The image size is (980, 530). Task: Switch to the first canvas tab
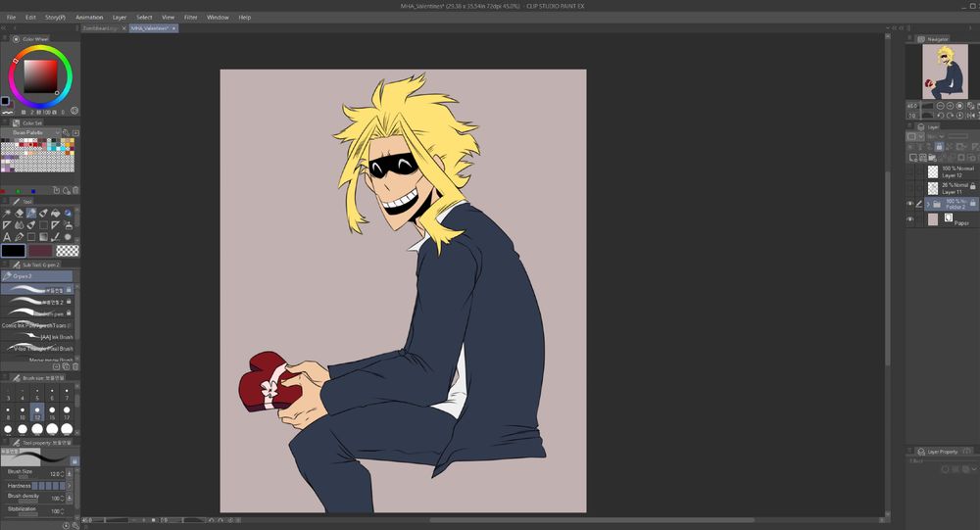[102, 28]
